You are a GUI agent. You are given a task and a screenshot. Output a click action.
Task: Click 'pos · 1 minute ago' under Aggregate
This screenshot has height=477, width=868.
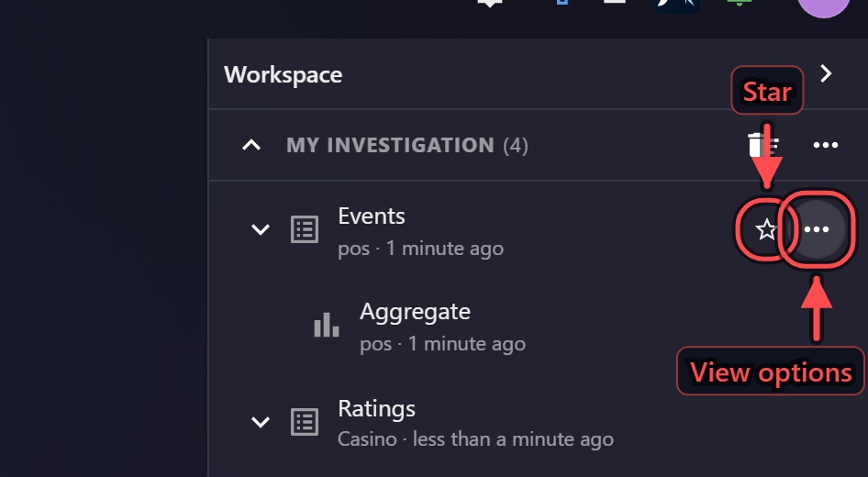pyautogui.click(x=443, y=344)
